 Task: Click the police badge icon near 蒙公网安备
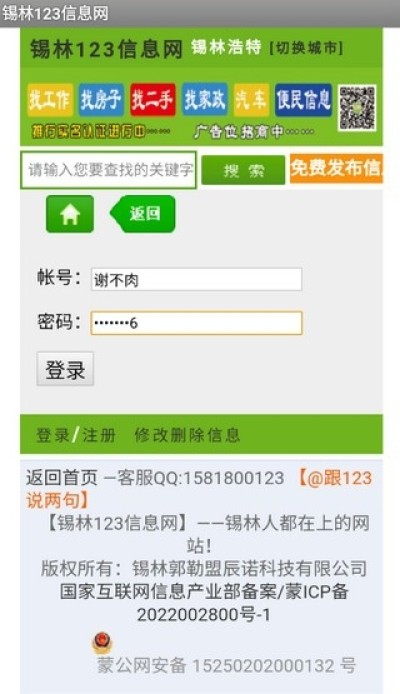pyautogui.click(x=102, y=643)
